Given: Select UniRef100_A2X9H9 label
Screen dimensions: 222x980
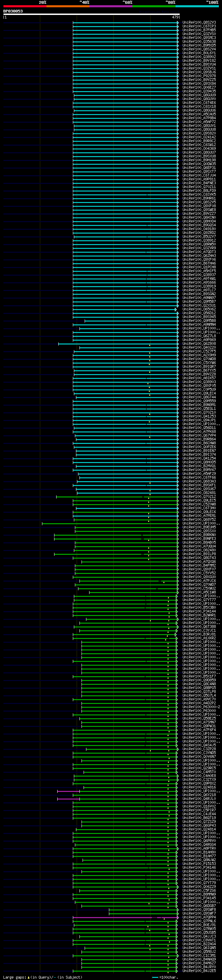Looking at the screenshot, I should pyautogui.click(x=199, y=355).
